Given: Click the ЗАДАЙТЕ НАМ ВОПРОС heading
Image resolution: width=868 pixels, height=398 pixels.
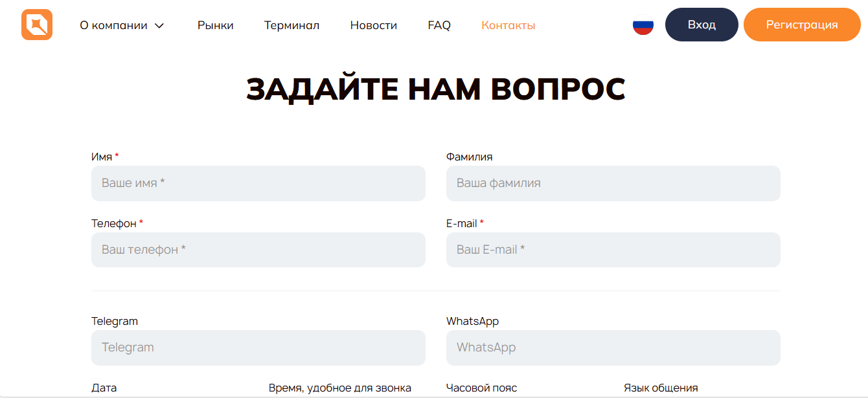Looking at the screenshot, I should 435,89.
